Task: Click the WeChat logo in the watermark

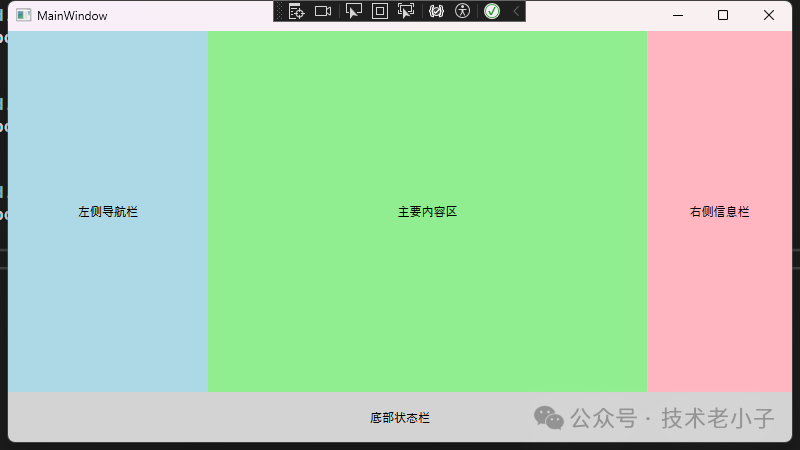Action: (548, 417)
